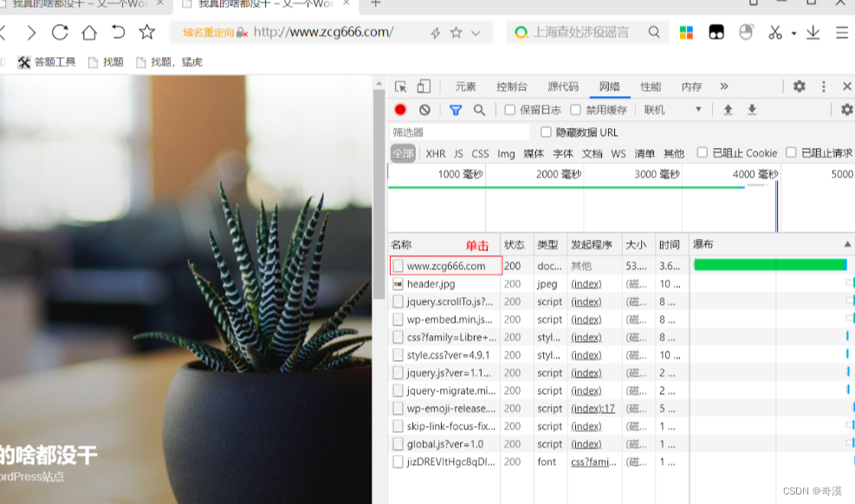Switch to the 控制台 tab
Image resolution: width=855 pixels, height=504 pixels.
click(x=511, y=87)
